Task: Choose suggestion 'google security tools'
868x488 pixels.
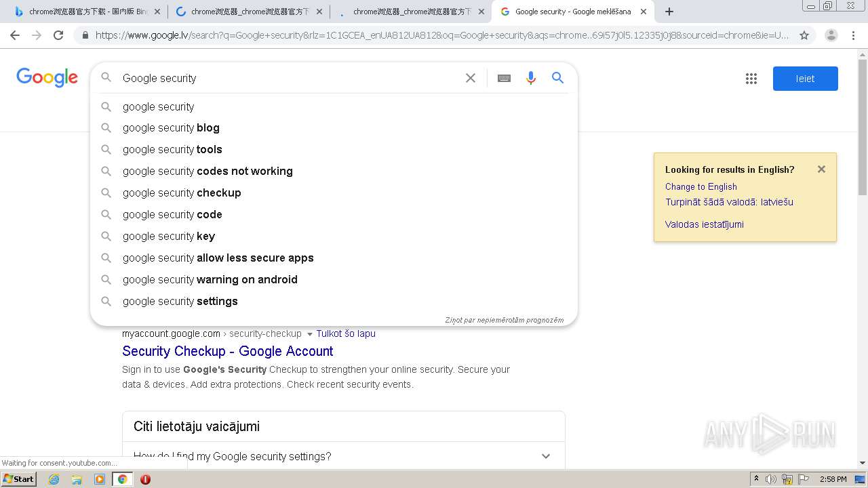Action: coord(334,149)
